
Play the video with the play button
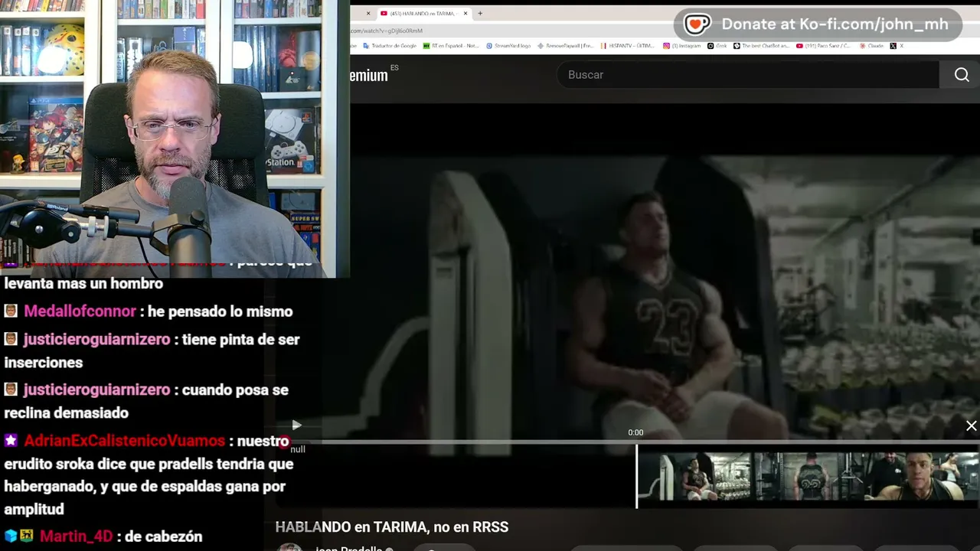[296, 425]
